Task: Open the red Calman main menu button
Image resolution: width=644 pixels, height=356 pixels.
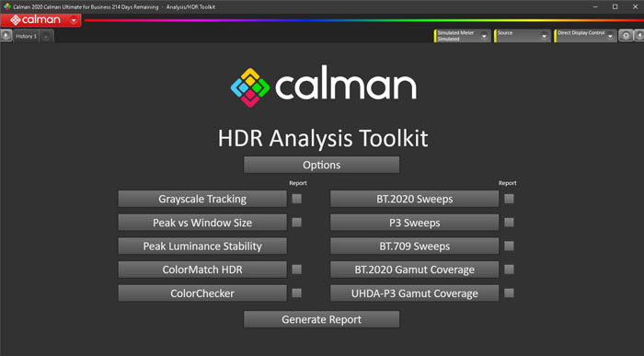Action: click(40, 20)
